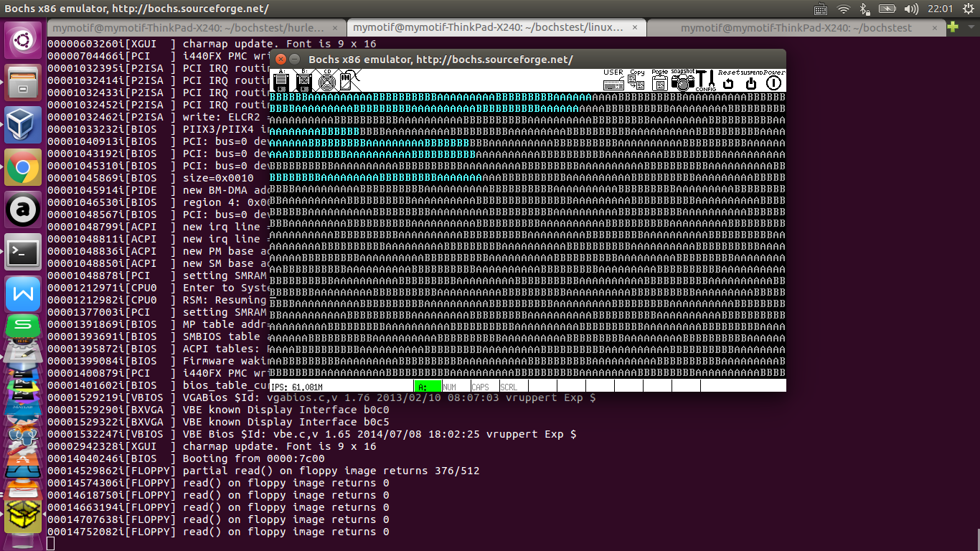Open the CONFIG tools icon in Bochs
The height and width of the screenshot is (551, 980).
705,81
